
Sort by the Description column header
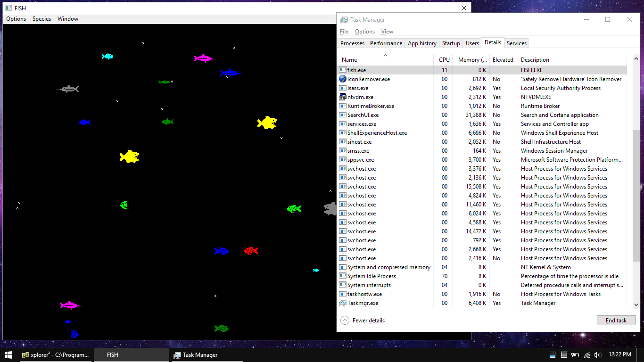(572, 60)
